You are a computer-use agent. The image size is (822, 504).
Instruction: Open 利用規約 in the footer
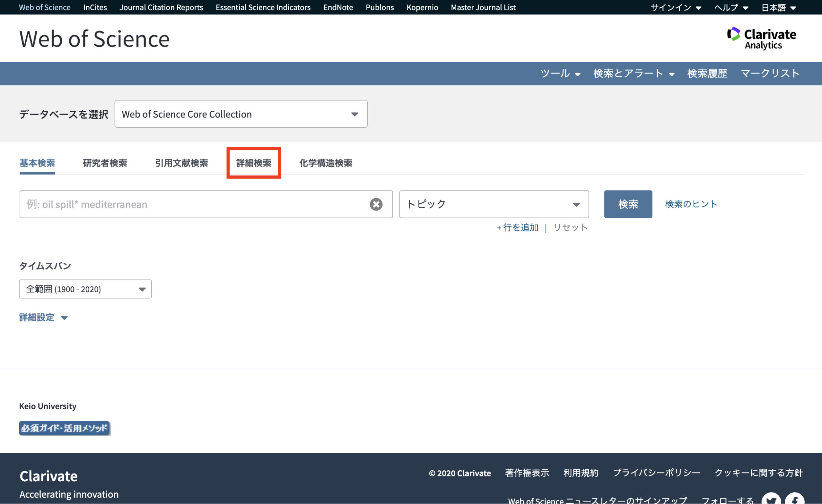click(581, 473)
